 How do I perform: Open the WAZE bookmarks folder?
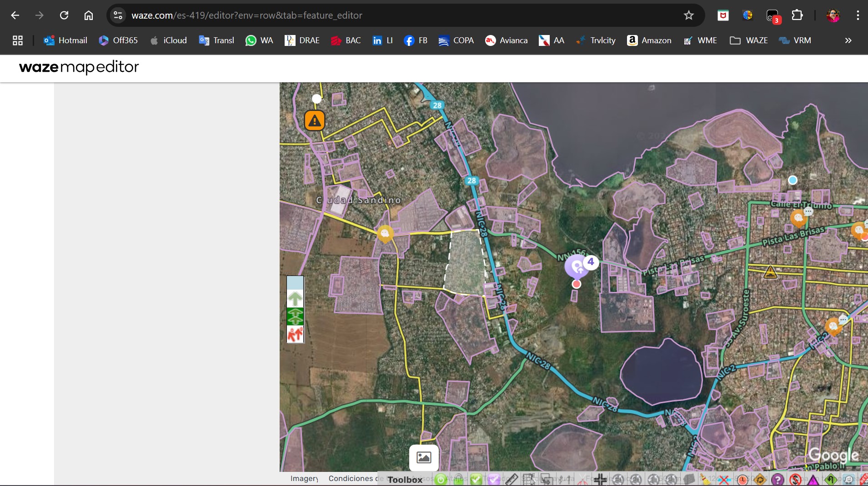tap(748, 40)
